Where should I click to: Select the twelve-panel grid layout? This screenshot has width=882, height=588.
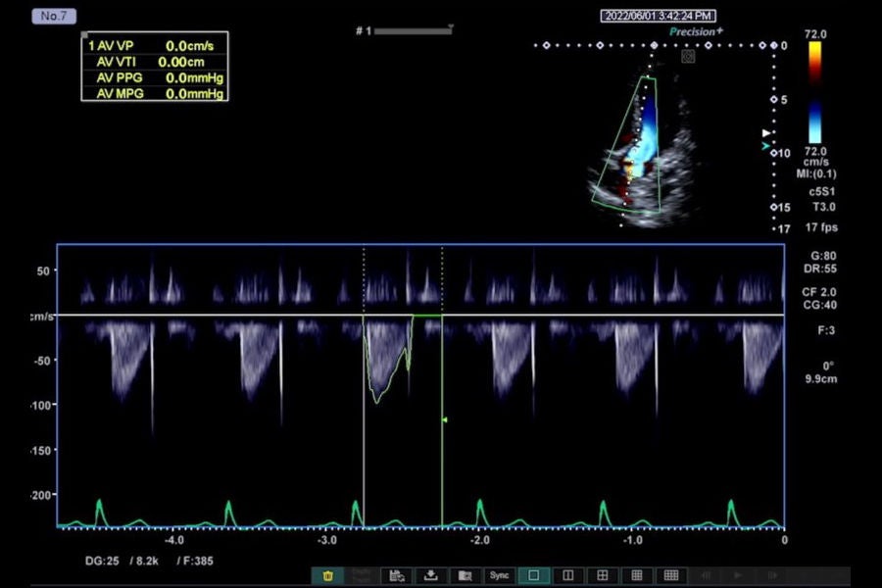tap(671, 575)
